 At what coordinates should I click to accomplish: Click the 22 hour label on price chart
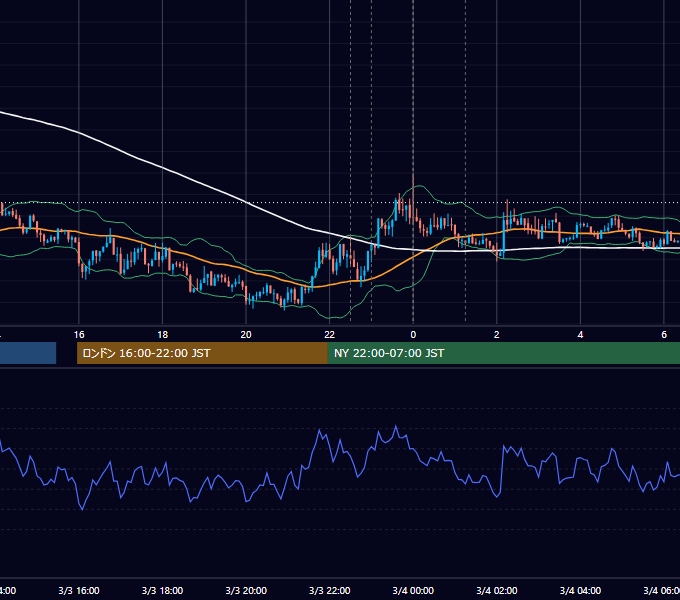[330, 335]
